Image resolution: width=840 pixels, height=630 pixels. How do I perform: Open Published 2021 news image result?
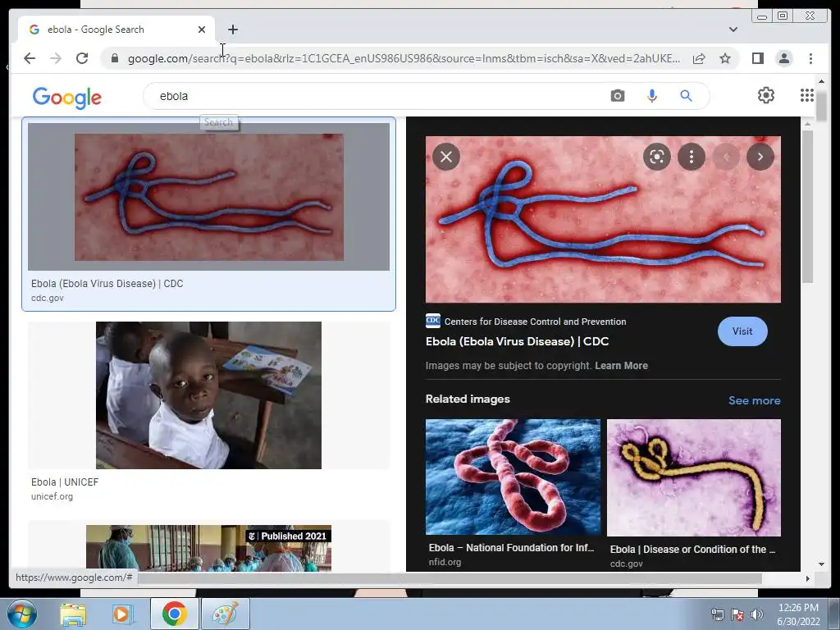[209, 547]
